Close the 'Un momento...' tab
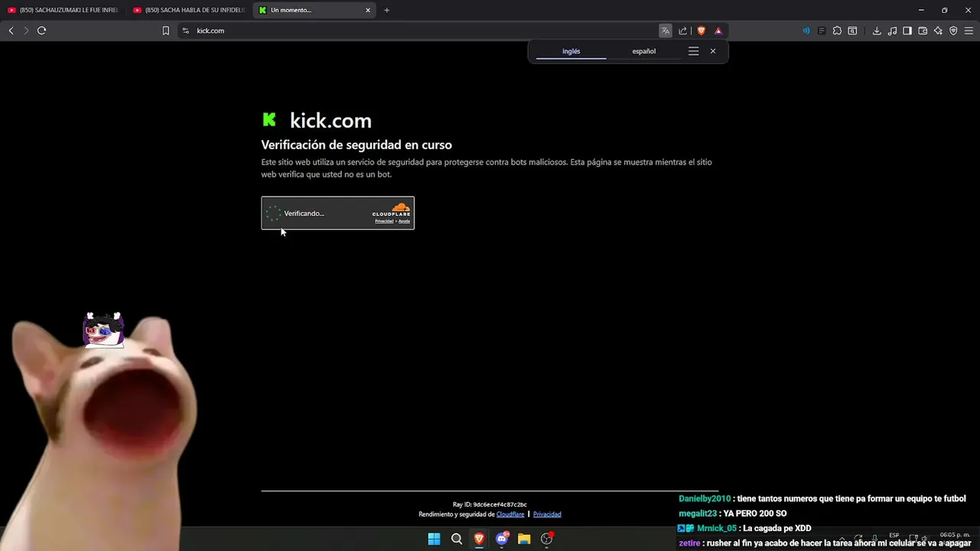980x551 pixels. click(368, 10)
